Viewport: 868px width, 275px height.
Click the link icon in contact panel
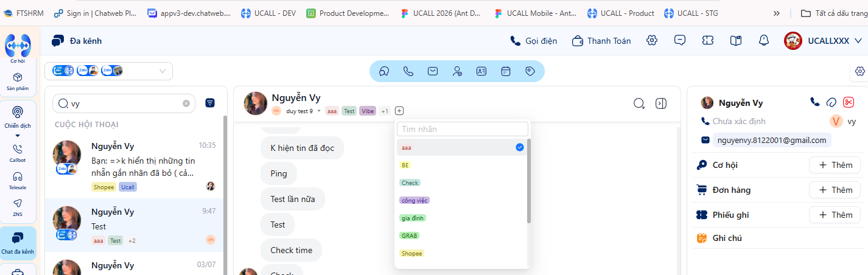pyautogui.click(x=831, y=102)
